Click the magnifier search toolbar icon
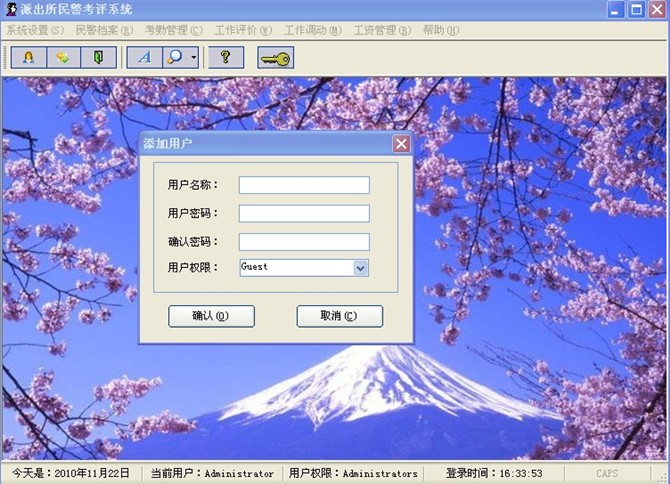 175,57
